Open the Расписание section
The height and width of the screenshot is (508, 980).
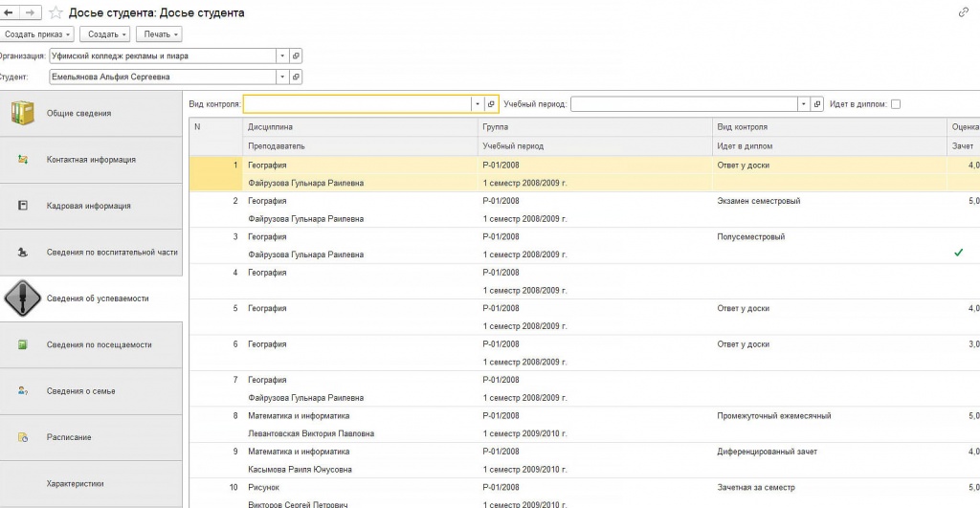91,437
